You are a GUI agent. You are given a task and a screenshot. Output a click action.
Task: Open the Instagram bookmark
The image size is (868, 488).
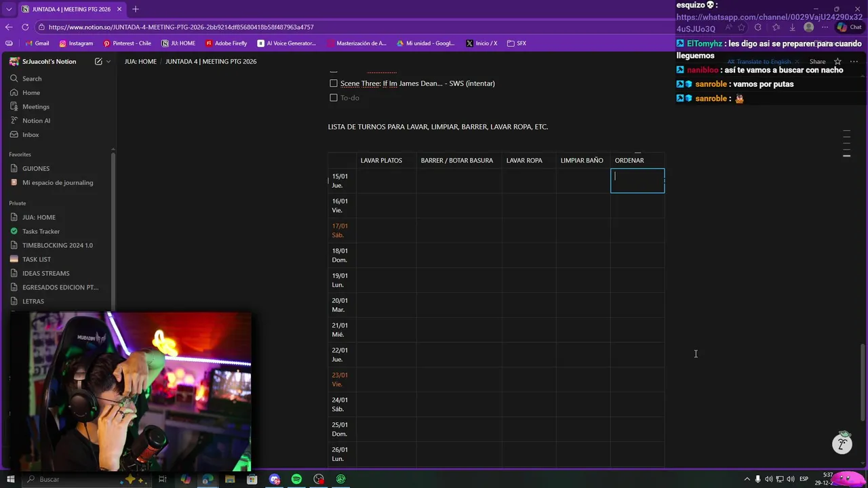[76, 43]
